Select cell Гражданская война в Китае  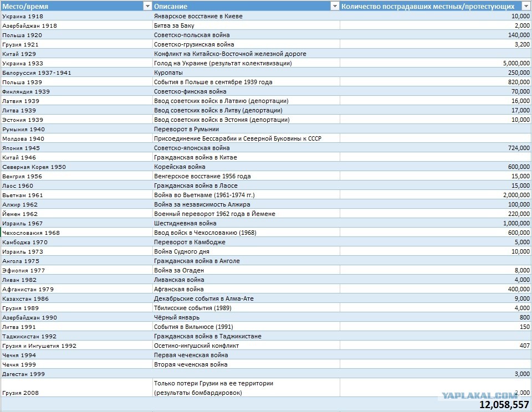pos(246,157)
